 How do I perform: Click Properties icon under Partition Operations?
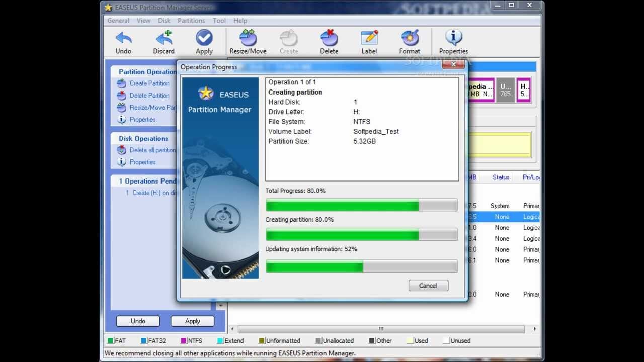tap(121, 120)
